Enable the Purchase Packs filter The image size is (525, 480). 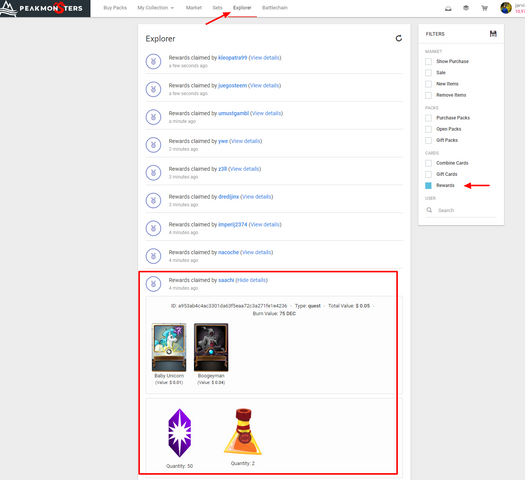[x=428, y=118]
